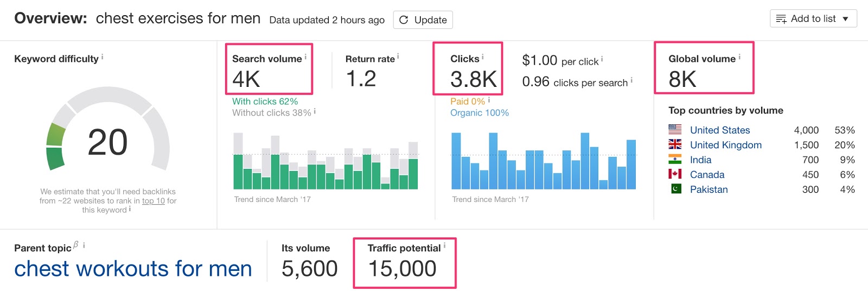Open the United Kingdom country link

pos(726,145)
